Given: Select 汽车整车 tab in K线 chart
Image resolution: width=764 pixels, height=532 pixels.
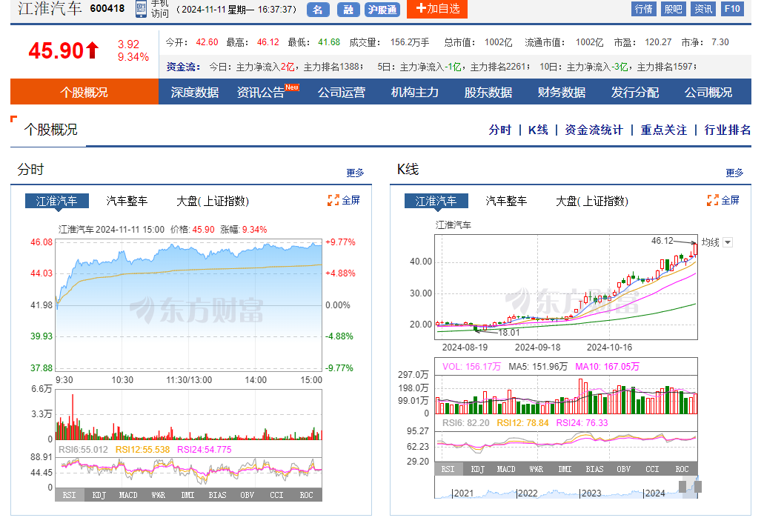Looking at the screenshot, I should click(x=506, y=201).
